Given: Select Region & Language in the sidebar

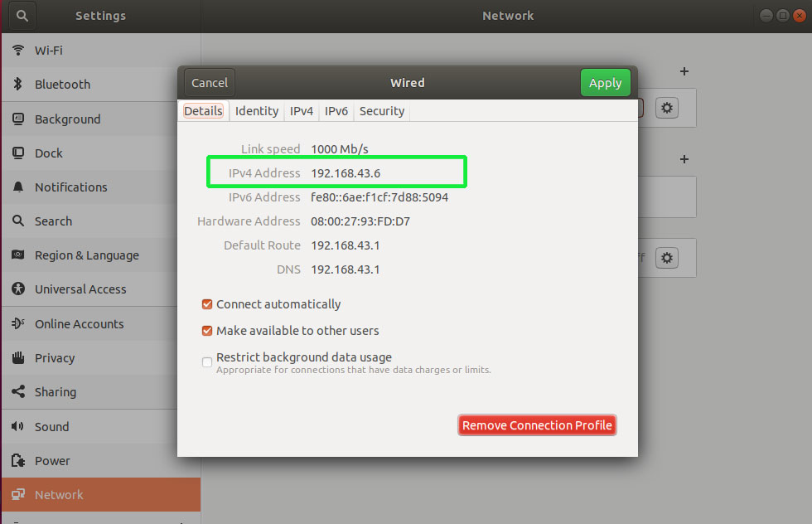Looking at the screenshot, I should [86, 255].
